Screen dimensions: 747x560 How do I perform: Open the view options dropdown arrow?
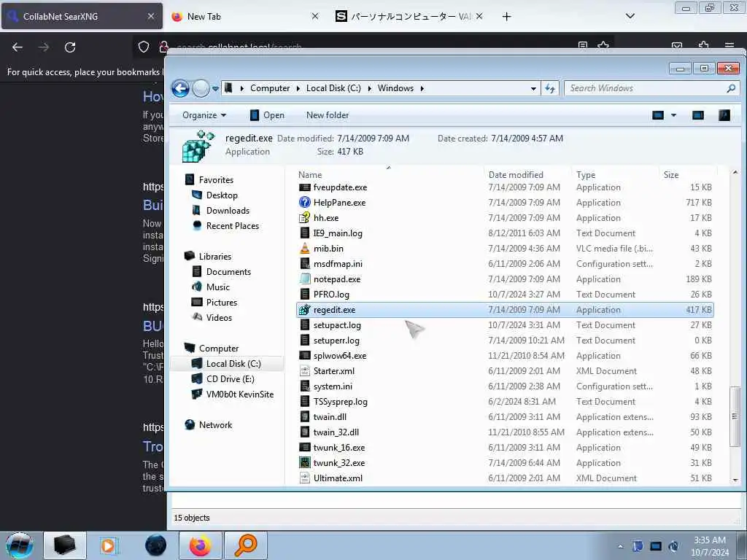click(673, 115)
